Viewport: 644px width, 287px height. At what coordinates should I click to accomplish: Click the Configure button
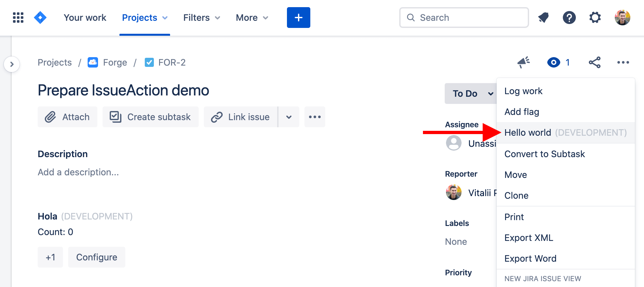click(96, 257)
